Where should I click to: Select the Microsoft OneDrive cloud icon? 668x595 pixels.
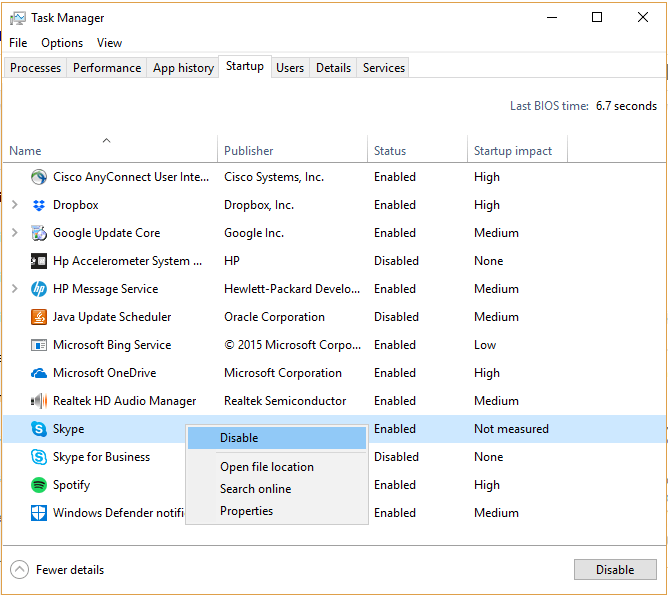pyautogui.click(x=39, y=373)
